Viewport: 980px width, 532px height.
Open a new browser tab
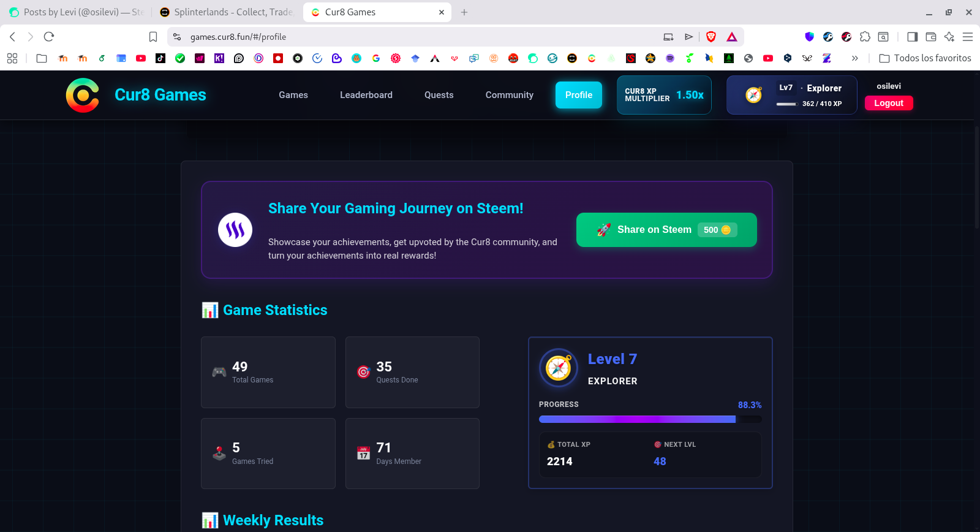464,12
